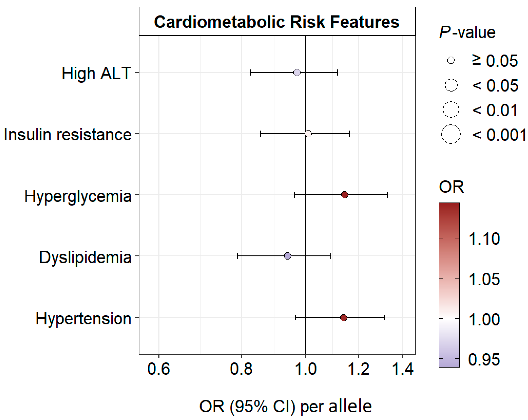Select the Insulin resistance row label

click(x=68, y=135)
